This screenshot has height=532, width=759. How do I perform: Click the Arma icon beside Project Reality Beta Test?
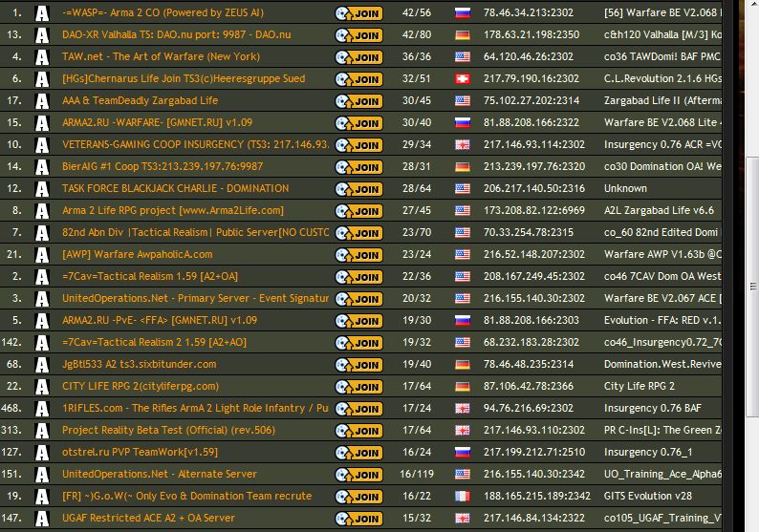42,431
